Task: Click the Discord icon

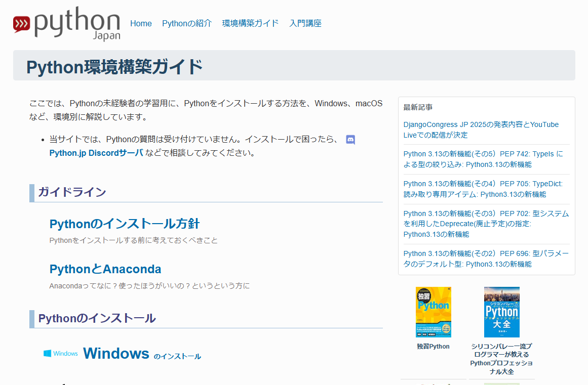Action: point(350,140)
